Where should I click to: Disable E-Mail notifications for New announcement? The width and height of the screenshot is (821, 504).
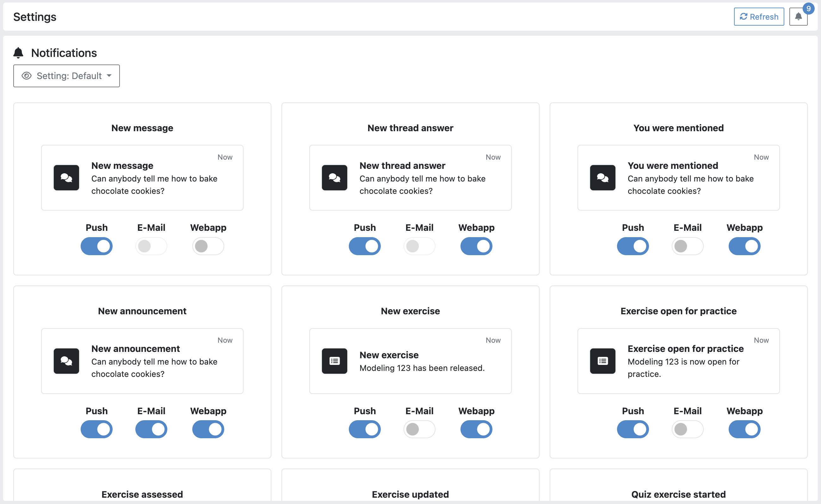point(151,429)
